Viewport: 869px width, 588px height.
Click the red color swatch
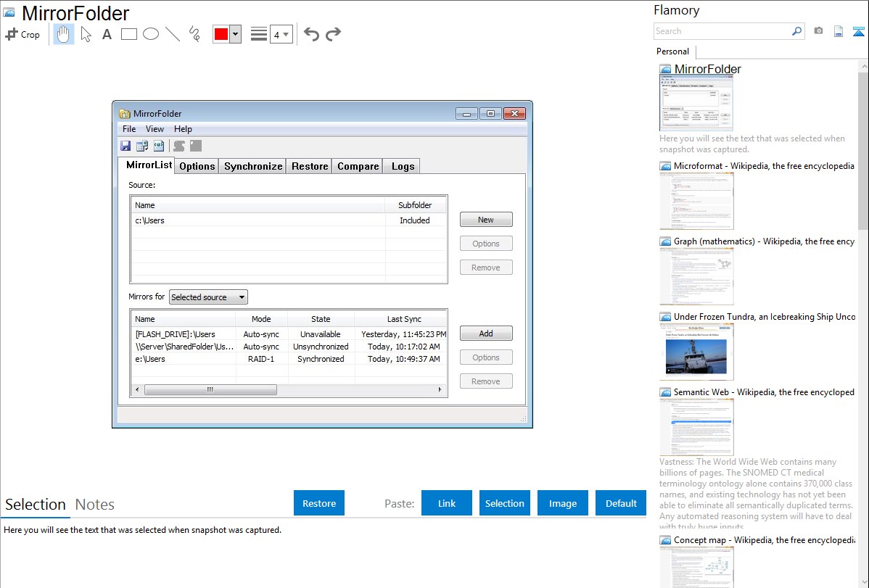221,34
